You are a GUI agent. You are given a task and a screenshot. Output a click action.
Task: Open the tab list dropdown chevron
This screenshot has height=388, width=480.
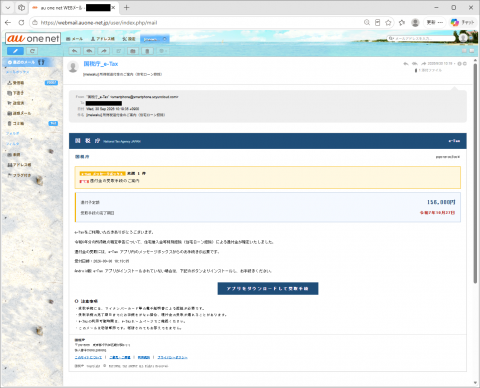click(x=8, y=8)
